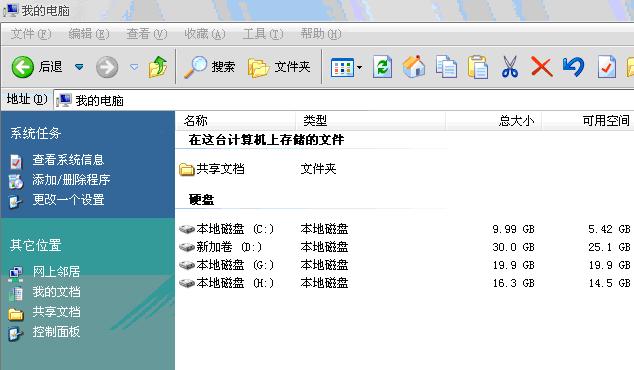Open the Forward history dropdown arrow

(134, 67)
